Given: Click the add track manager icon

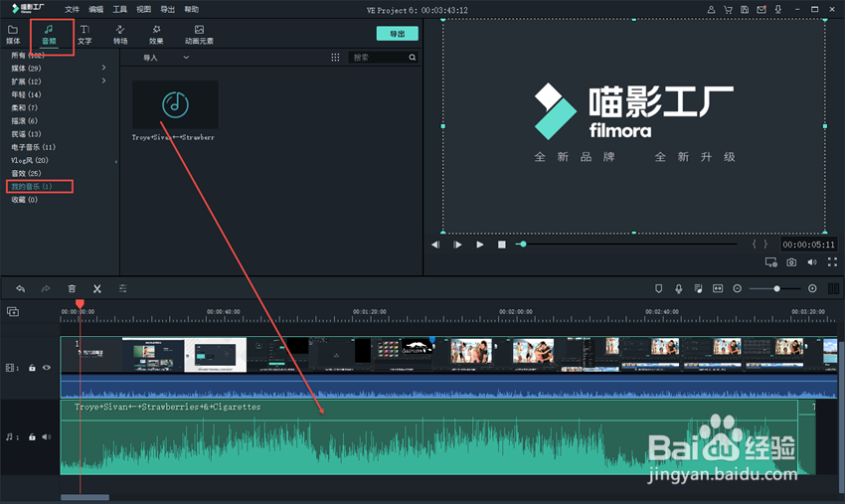Looking at the screenshot, I should pyautogui.click(x=13, y=311).
